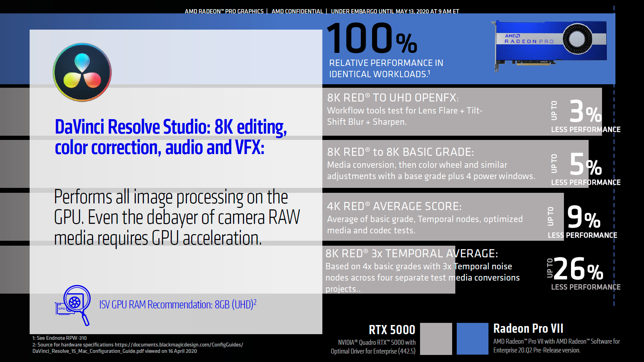
Task: Switch to the AMD RADEON PRO GRAPHICS tab
Action: coord(224,11)
